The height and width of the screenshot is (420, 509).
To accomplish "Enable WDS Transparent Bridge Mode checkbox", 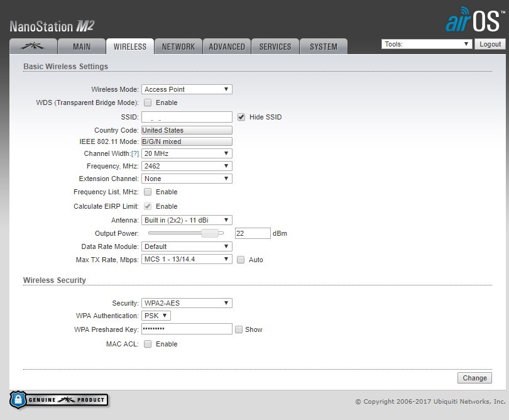I will pyautogui.click(x=148, y=102).
